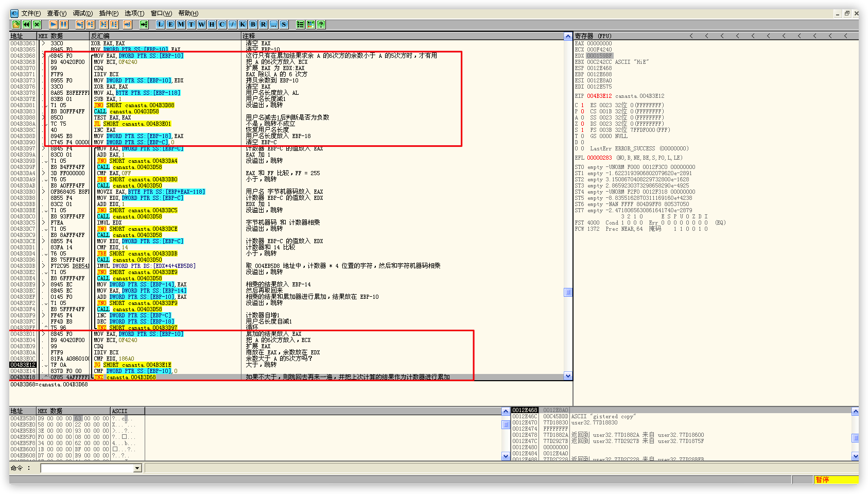Click the Restart program rewind icon
868x494 pixels.
26,24
